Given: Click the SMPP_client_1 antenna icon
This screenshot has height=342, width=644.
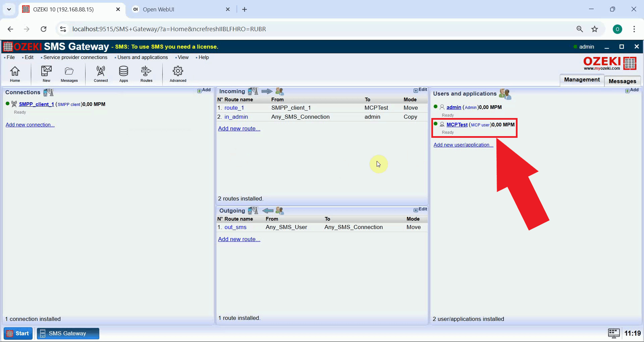Looking at the screenshot, I should click(x=14, y=104).
